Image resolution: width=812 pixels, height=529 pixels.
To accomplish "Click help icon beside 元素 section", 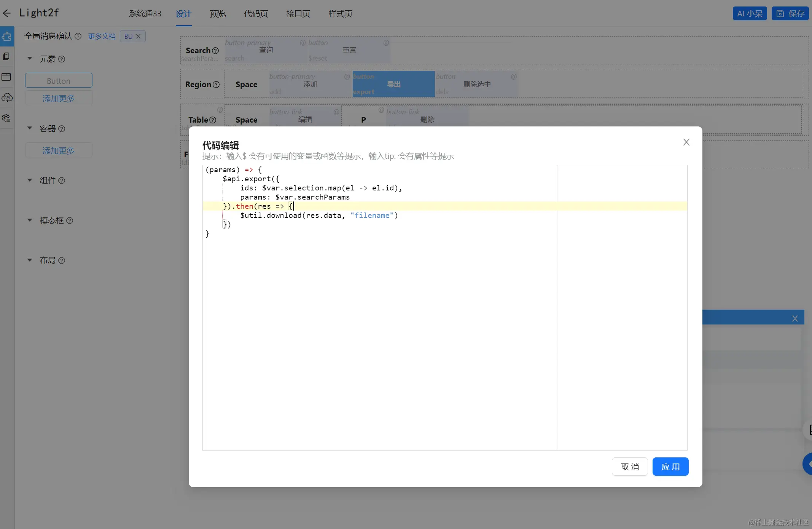I will pyautogui.click(x=62, y=59).
